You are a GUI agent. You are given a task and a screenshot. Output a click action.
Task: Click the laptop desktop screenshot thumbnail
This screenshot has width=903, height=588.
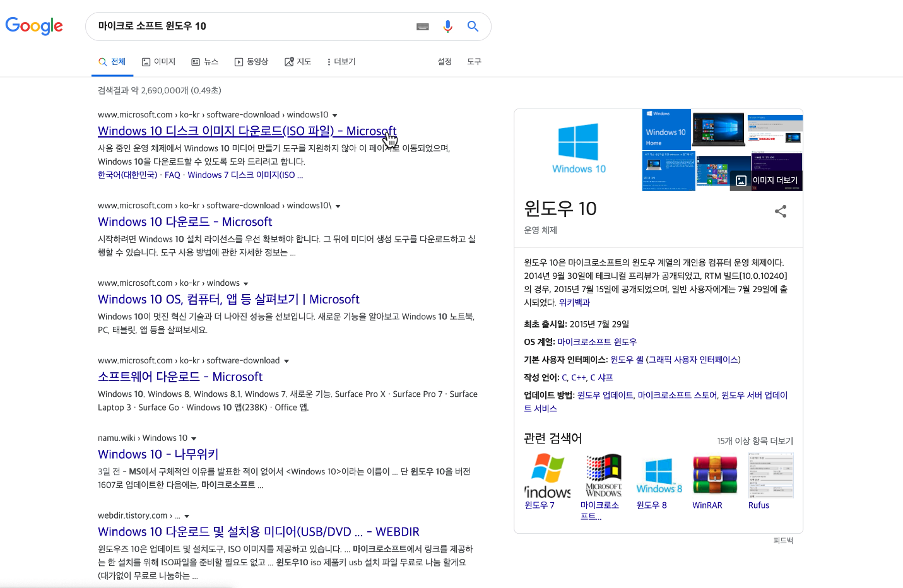719,129
